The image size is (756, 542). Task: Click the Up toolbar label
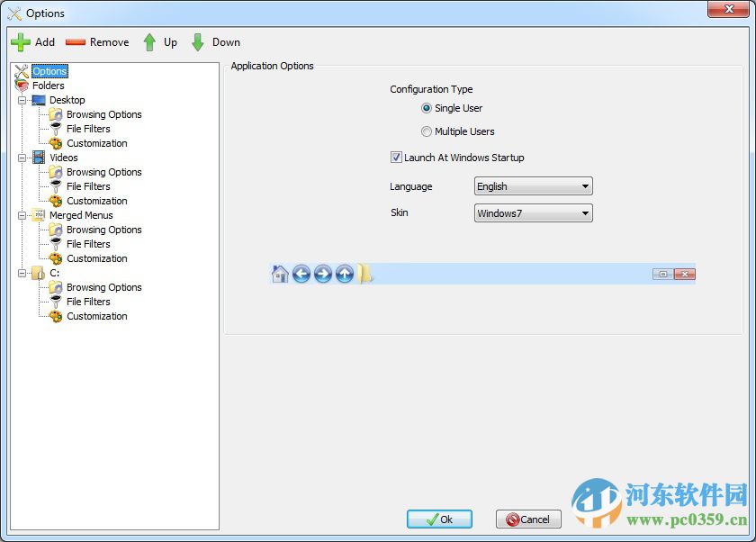coord(170,42)
